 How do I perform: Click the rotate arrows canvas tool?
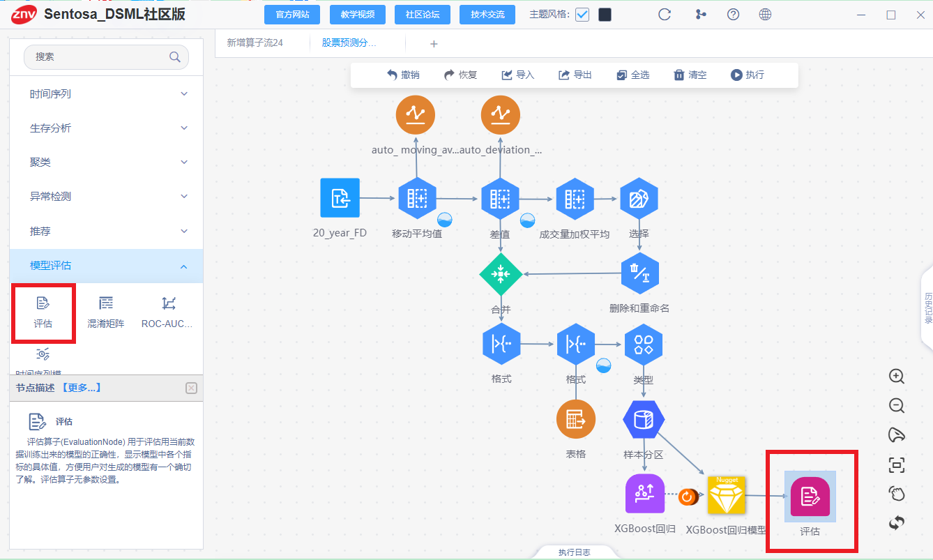coord(897,522)
